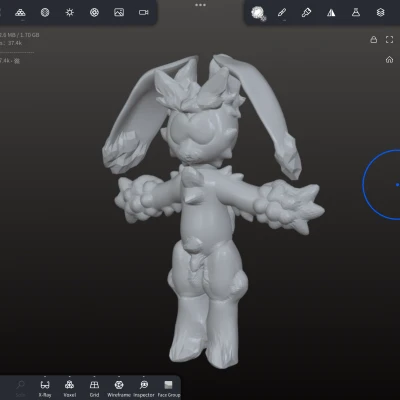
Task: Open the Material sphere menu
Action: (45, 13)
